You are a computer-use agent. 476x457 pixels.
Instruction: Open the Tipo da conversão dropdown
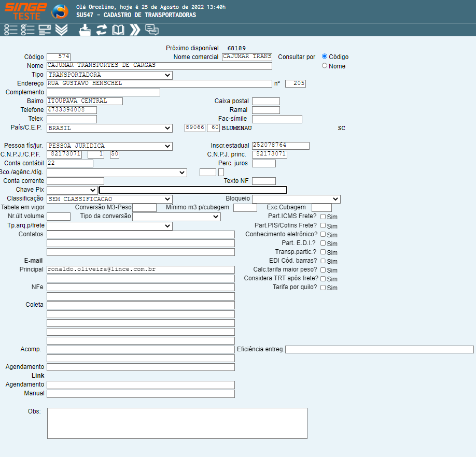click(x=177, y=217)
